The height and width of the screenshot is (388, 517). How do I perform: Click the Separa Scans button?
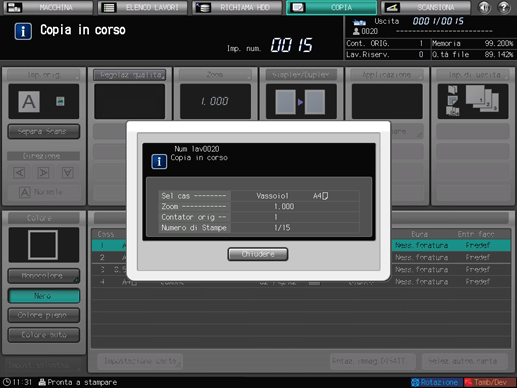coord(44,131)
